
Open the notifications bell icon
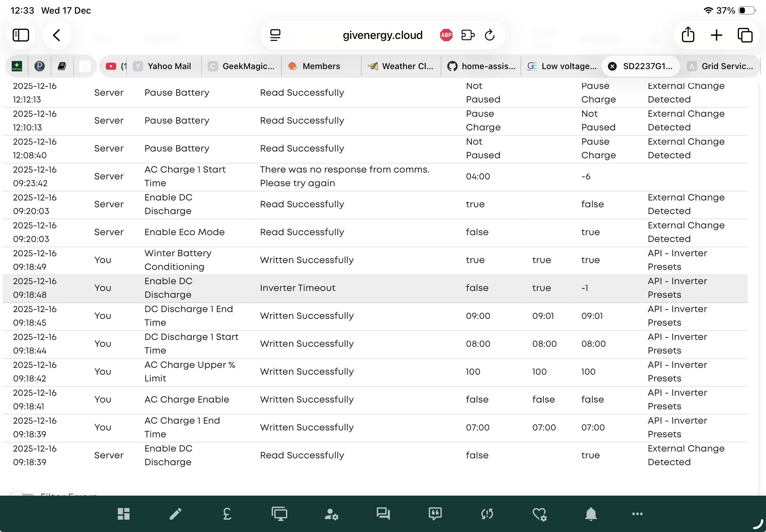(x=591, y=514)
